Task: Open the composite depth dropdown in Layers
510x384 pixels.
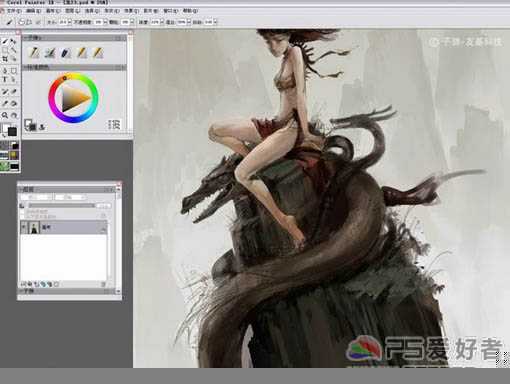Action: click(x=71, y=197)
